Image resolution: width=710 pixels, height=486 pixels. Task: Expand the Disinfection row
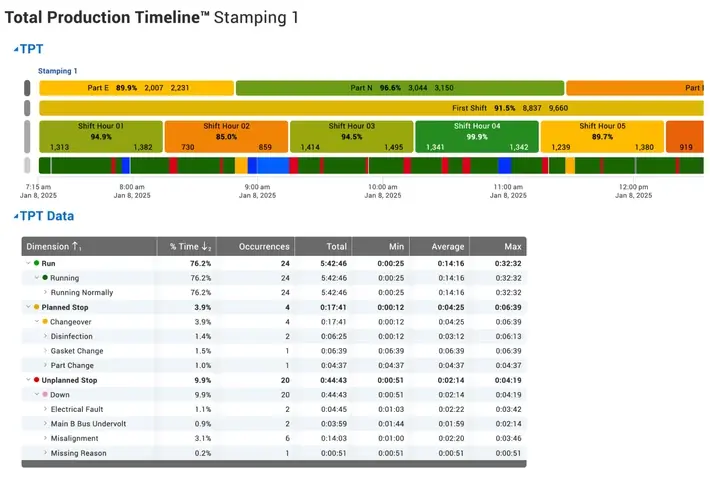pos(45,336)
